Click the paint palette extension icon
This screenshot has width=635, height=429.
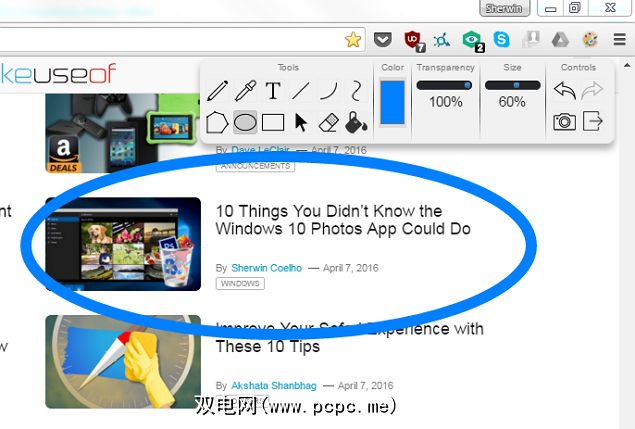(x=590, y=40)
